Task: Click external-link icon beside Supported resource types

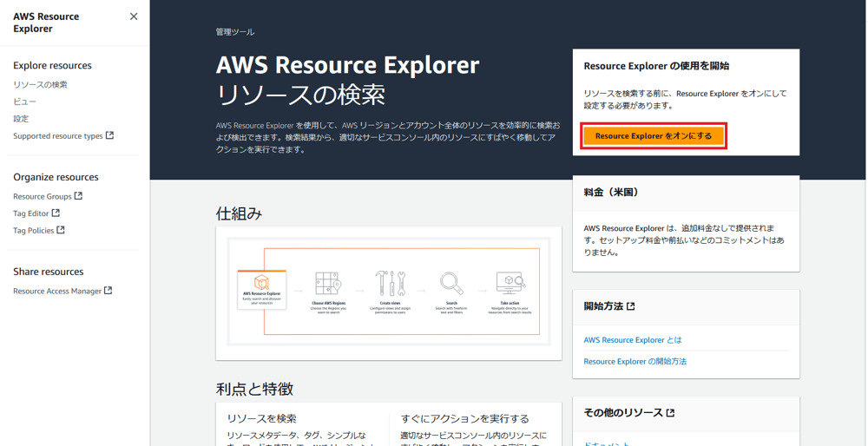Action: coord(109,135)
